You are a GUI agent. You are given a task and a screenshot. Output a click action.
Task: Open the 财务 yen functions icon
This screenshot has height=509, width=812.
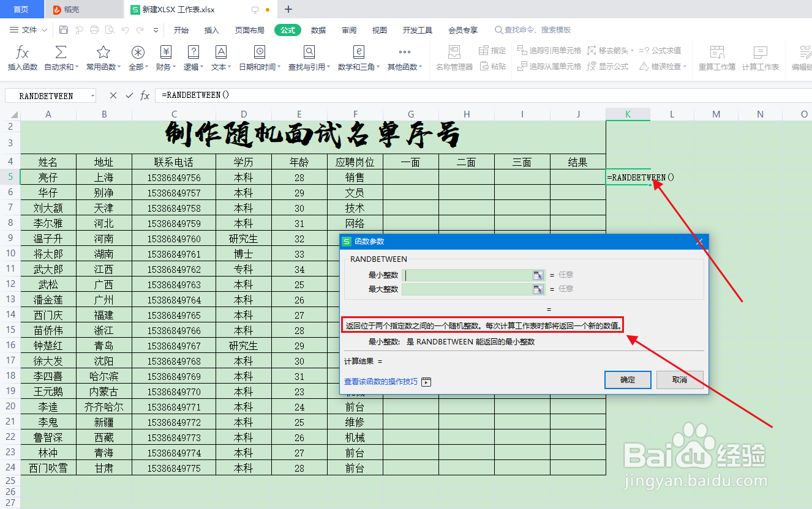(x=166, y=53)
